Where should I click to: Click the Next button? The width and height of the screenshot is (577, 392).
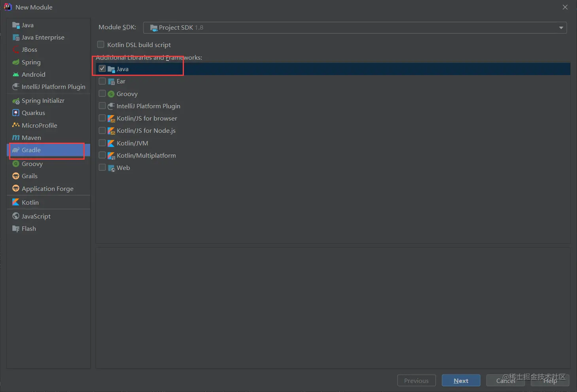(x=461, y=381)
